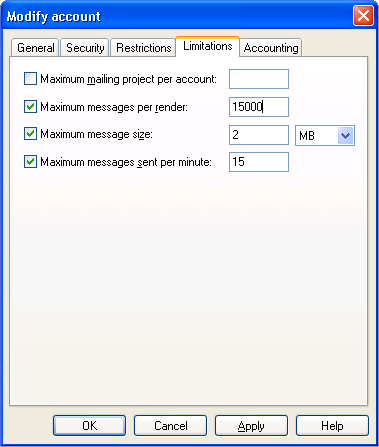Confirm changes with the OK button
This screenshot has height=447, width=379.
pyautogui.click(x=89, y=426)
